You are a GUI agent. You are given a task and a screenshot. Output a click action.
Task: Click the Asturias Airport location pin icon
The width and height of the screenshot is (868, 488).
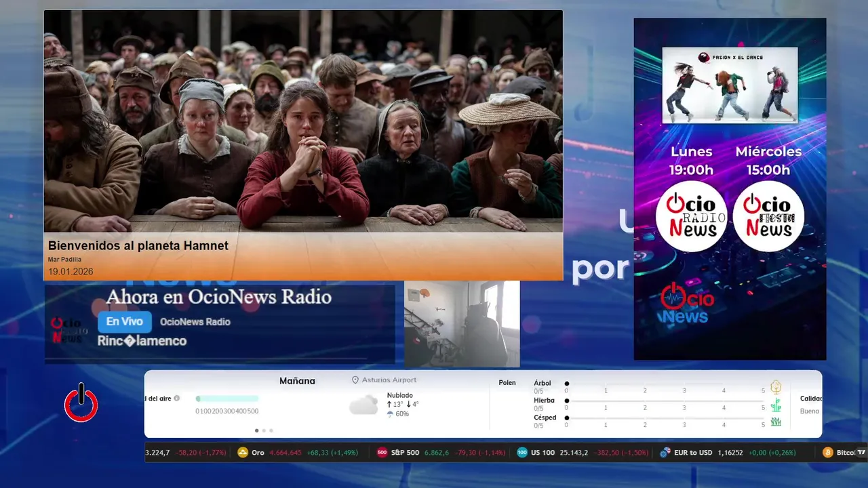(355, 380)
